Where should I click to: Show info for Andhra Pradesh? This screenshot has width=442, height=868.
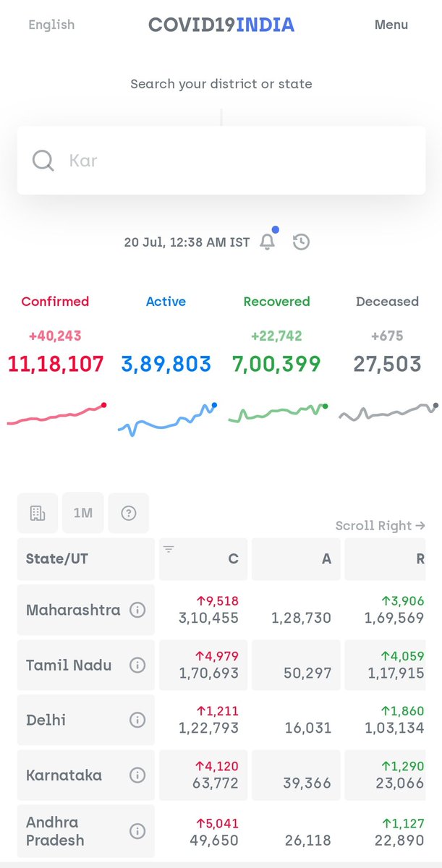click(137, 831)
